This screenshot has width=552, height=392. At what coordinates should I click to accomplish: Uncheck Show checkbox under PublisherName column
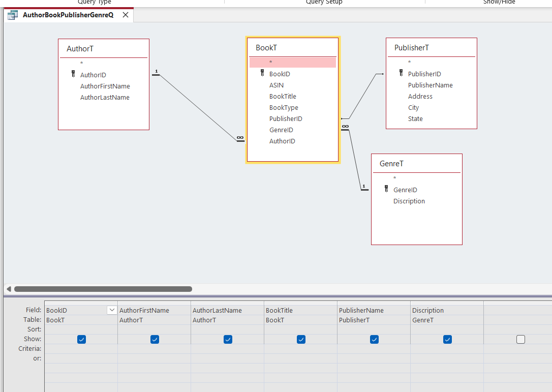pyautogui.click(x=374, y=339)
